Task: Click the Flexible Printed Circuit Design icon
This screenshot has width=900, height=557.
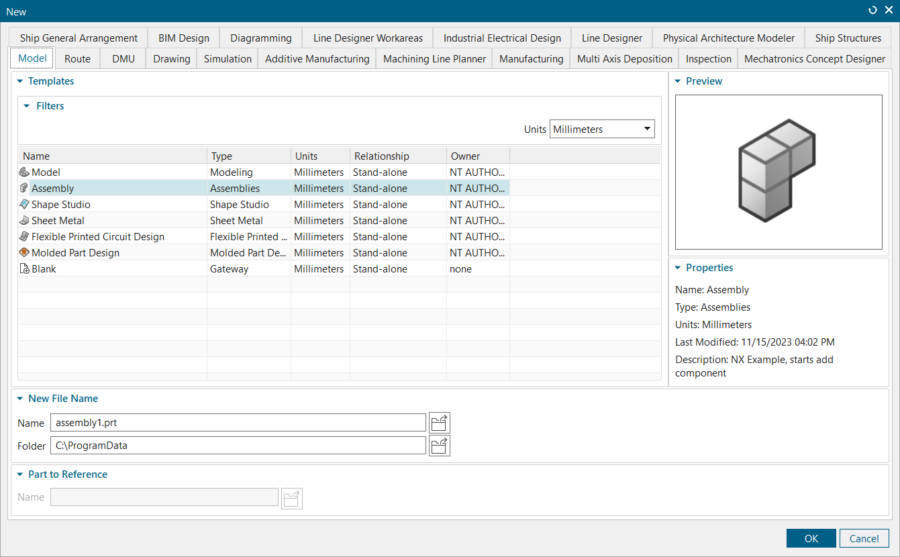Action: pyautogui.click(x=24, y=237)
